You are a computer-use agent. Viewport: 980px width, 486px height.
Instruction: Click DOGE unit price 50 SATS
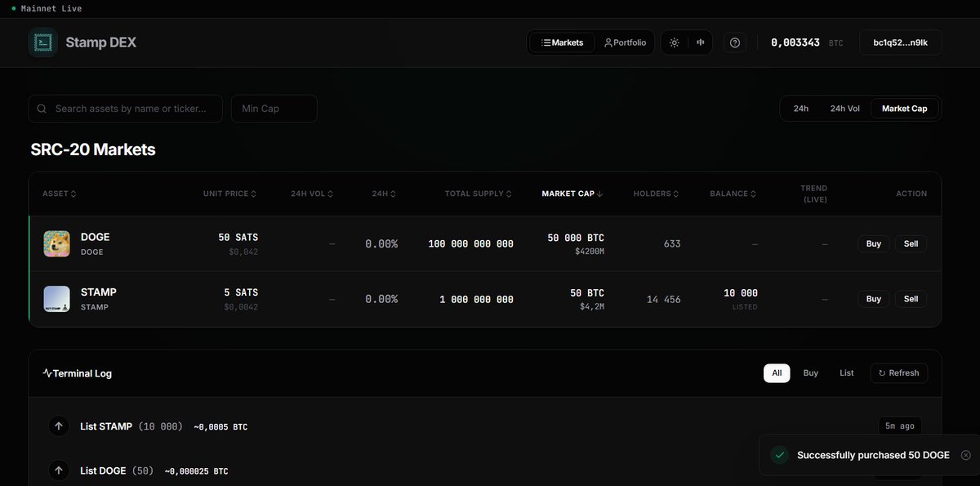pos(238,238)
